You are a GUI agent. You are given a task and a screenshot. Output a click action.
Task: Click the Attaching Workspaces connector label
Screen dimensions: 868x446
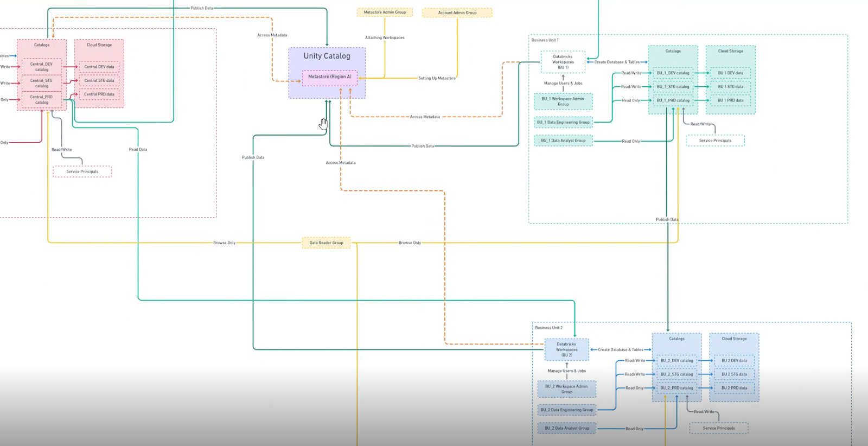point(385,37)
